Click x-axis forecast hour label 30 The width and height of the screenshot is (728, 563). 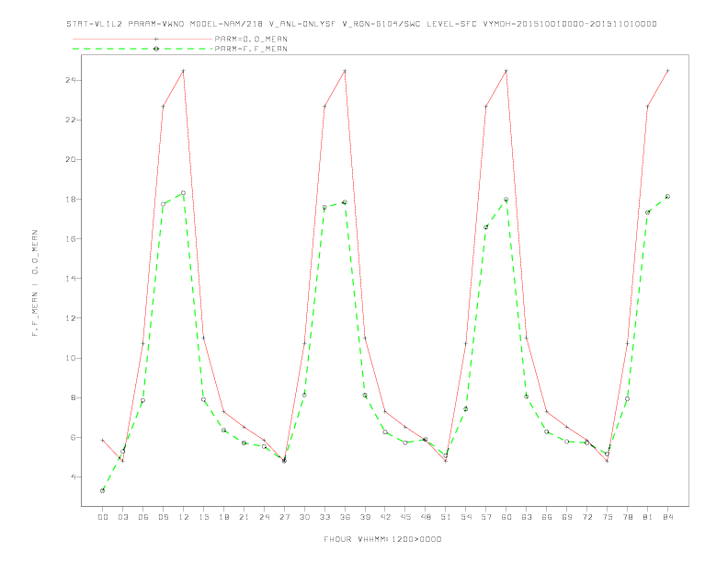click(x=304, y=517)
